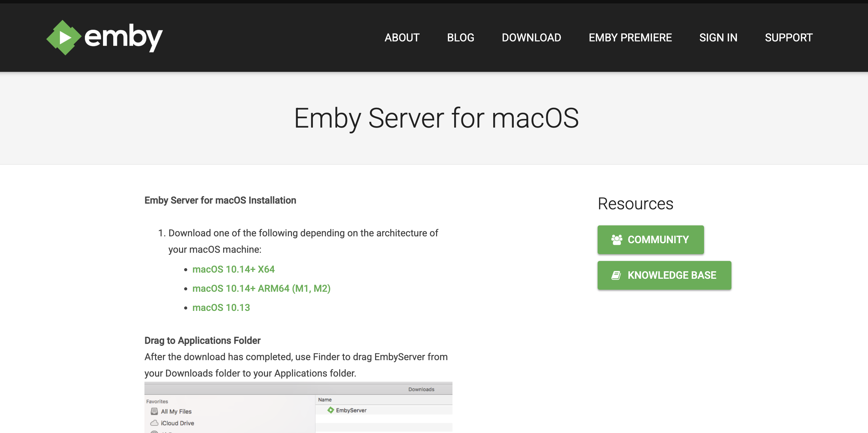The width and height of the screenshot is (868, 433).
Task: Download macOS 10.14+ ARM64 (M1, M2) build
Action: click(x=261, y=288)
